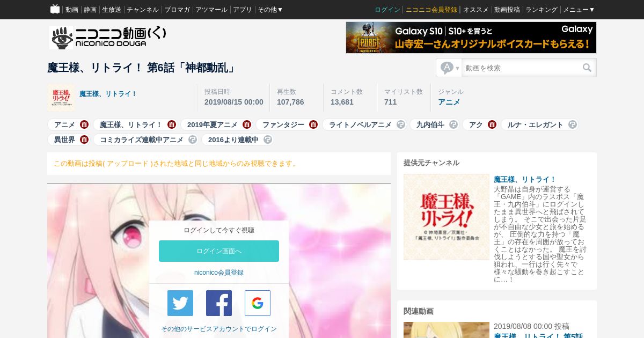Viewport: 644px width, 338px height.
Task: Open dictionary icon beside 2019年夏アニメ tag
Action: pyautogui.click(x=247, y=124)
